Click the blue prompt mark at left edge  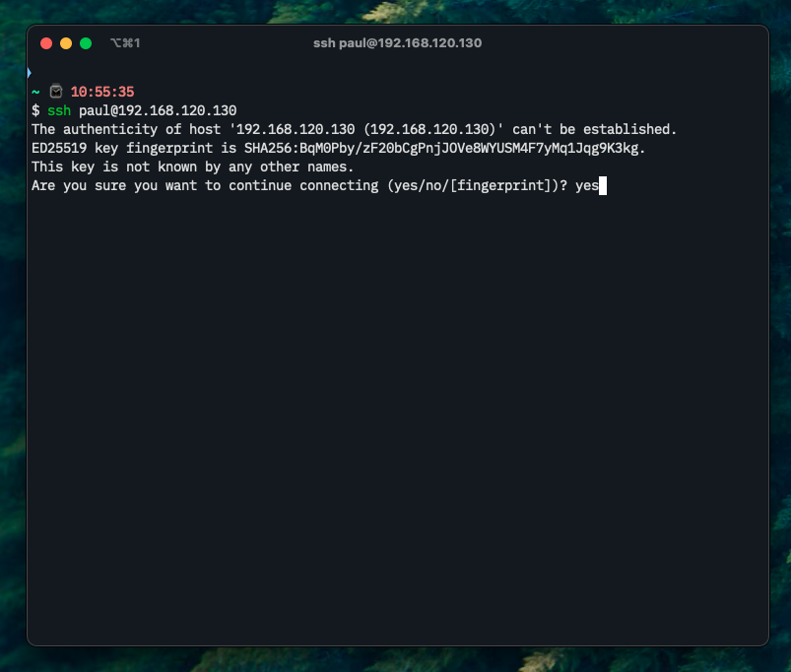pyautogui.click(x=30, y=73)
